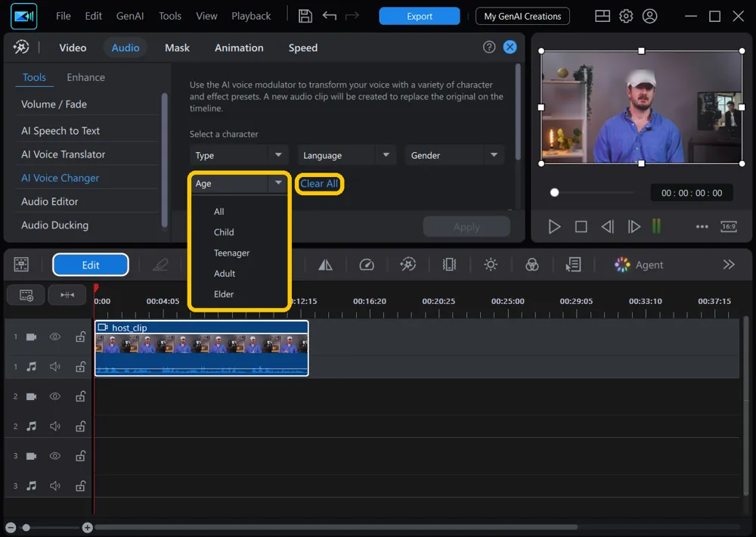Click the save project icon
Viewport: 756px width, 537px height.
(x=305, y=16)
